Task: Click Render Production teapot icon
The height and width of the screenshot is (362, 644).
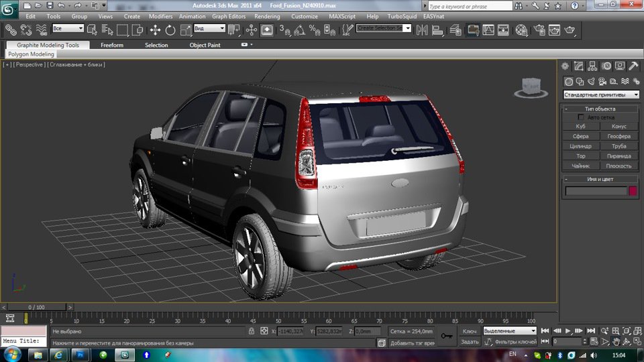Action: coord(570,29)
